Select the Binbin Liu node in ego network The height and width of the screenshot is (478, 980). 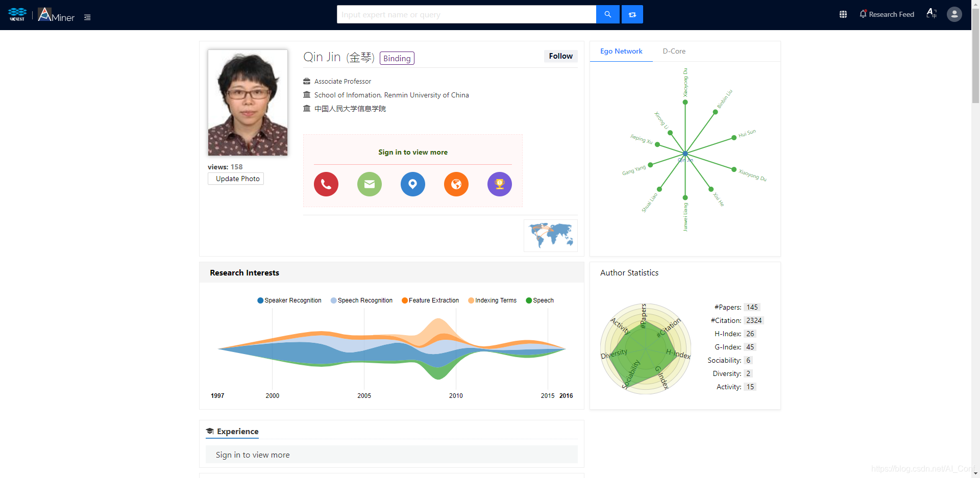tap(716, 112)
